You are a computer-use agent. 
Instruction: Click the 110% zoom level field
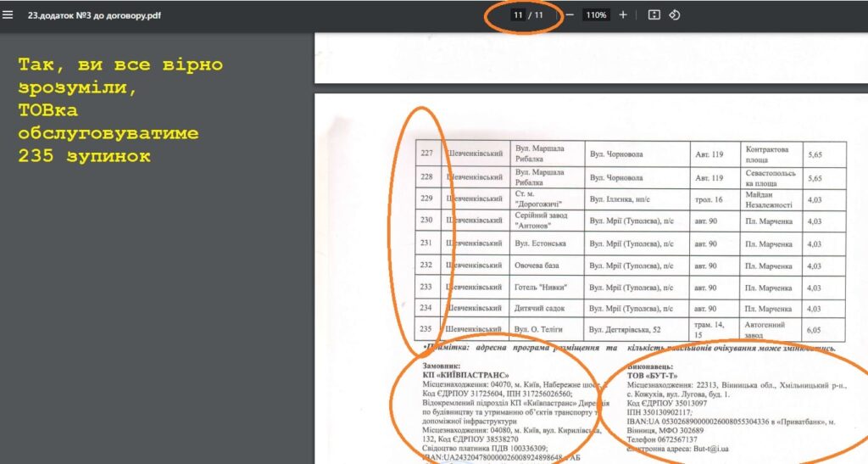coord(596,15)
